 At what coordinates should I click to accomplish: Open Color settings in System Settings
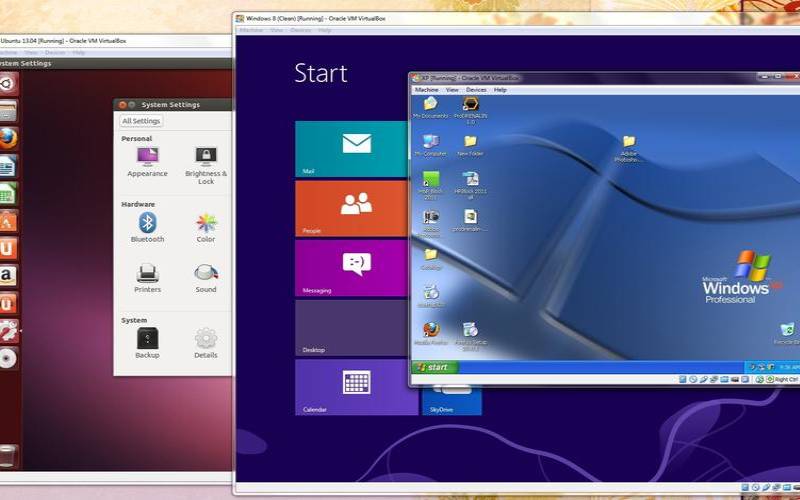(x=206, y=228)
